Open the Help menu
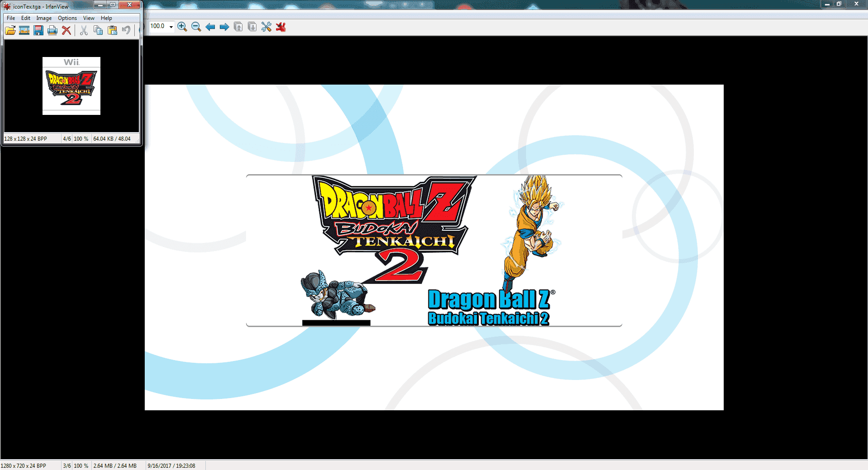Viewport: 868px width, 470px height. point(106,18)
